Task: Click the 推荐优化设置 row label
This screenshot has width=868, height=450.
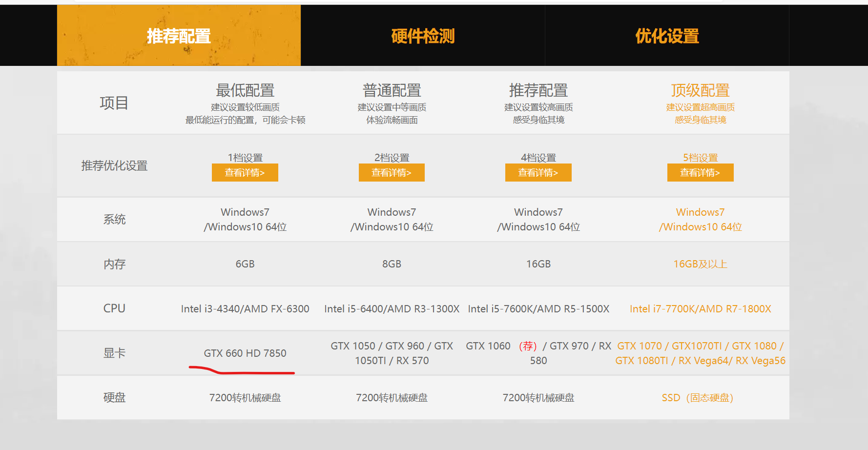Action: (x=114, y=165)
